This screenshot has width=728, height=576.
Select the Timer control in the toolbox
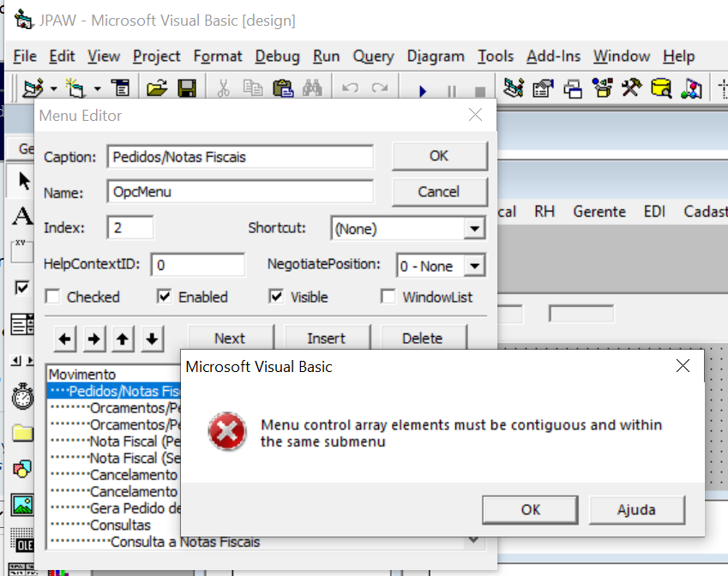coord(21,396)
